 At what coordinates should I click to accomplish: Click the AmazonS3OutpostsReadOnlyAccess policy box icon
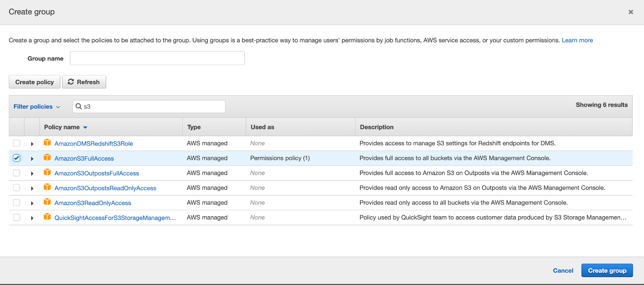click(47, 187)
